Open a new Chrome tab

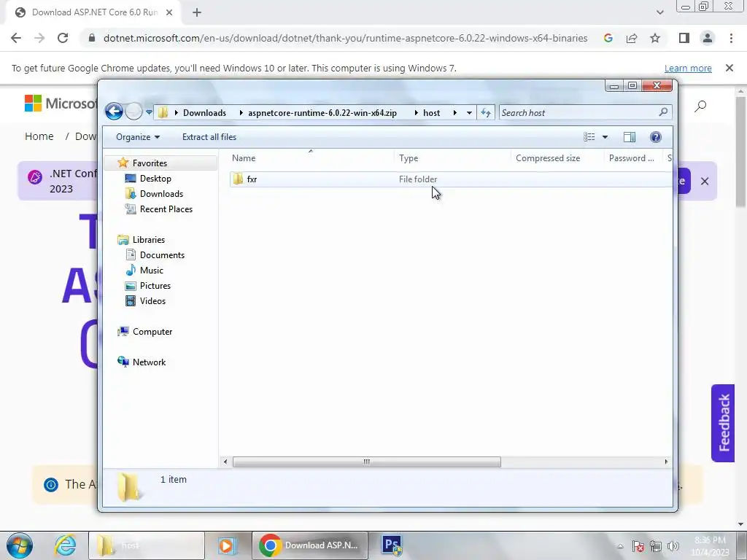[197, 13]
